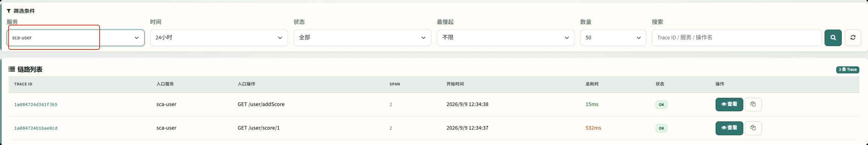This screenshot has height=145, width=868.
Task: Click the 开始时间 column header
Action: click(455, 84)
